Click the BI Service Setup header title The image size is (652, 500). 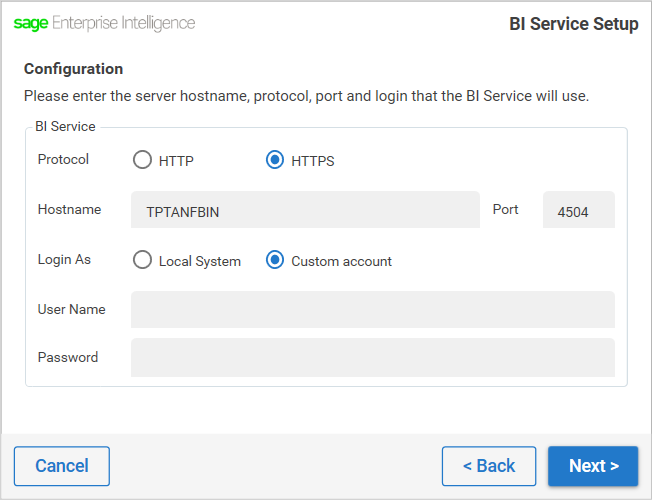[574, 24]
